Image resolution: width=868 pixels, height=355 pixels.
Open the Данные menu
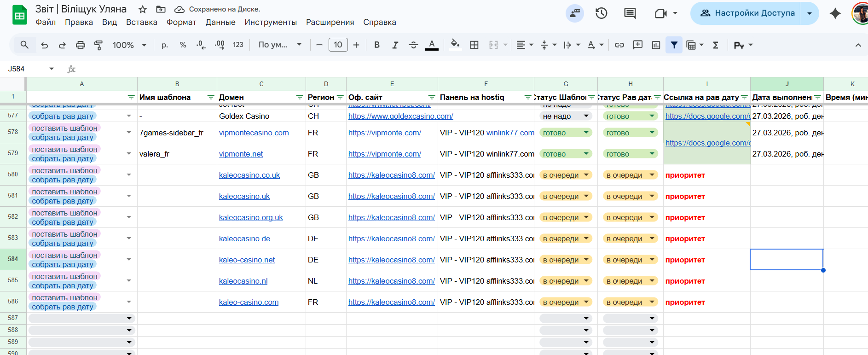pos(220,22)
